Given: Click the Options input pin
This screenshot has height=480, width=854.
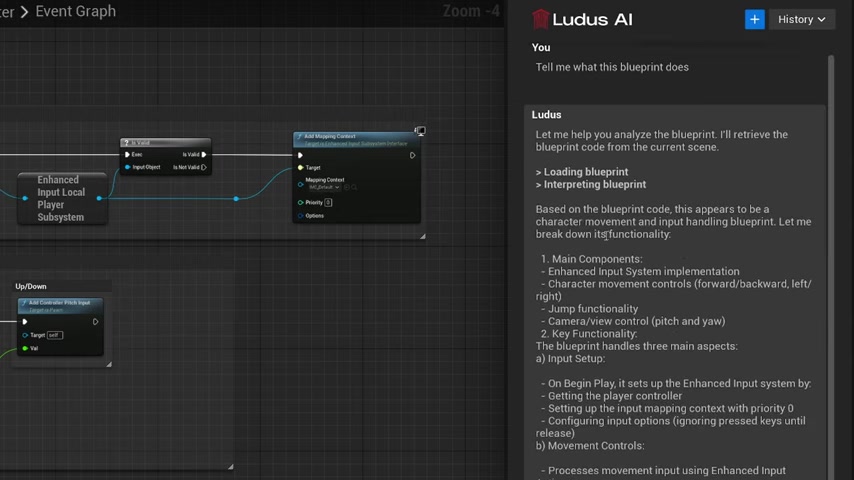Looking at the screenshot, I should [300, 216].
